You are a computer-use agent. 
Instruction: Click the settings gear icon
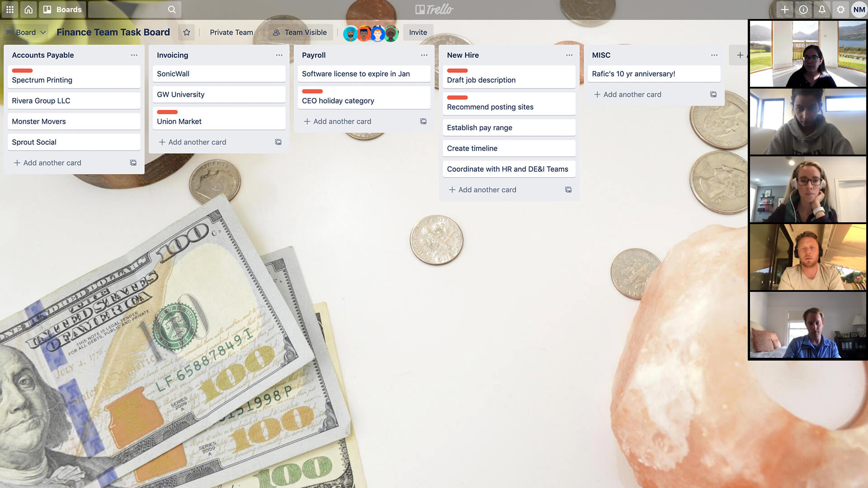point(840,9)
